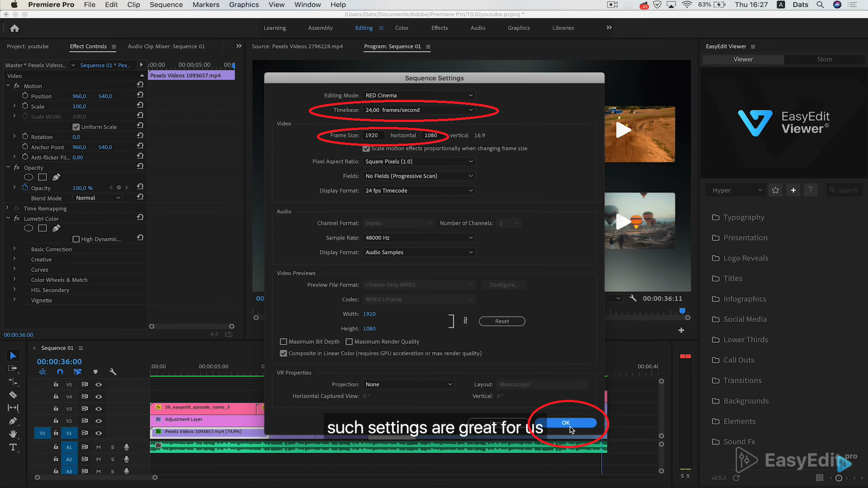Open timeline display settings wrench
Viewport: 868px width, 488px height.
(x=113, y=372)
